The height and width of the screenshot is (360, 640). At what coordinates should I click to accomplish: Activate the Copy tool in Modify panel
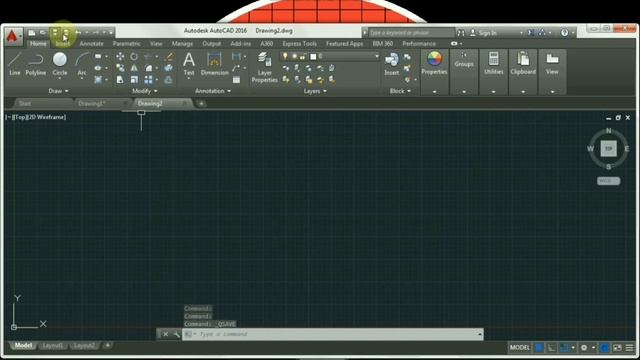coord(120,68)
